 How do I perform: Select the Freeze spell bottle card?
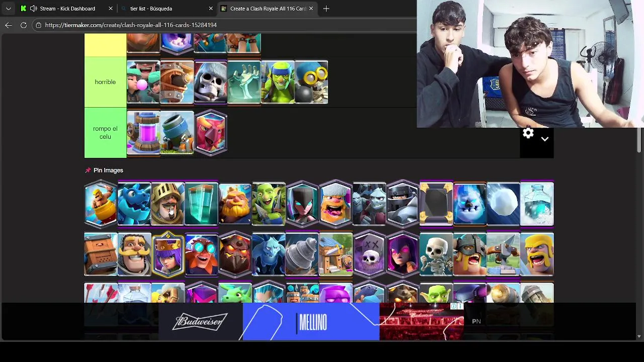537,204
